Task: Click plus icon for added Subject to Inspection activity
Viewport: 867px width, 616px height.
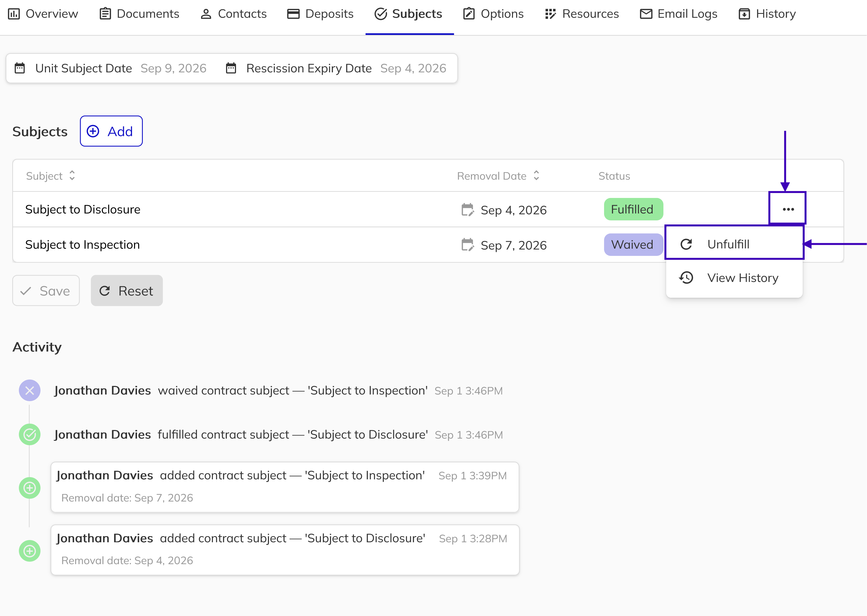Action: tap(30, 488)
